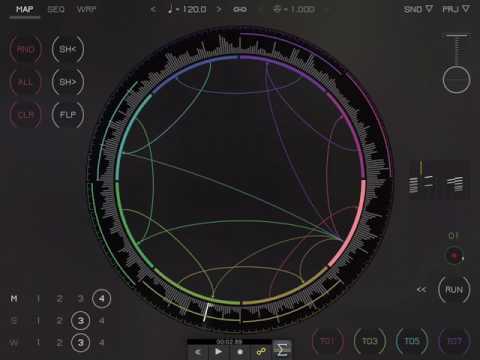The image size is (480, 360).
Task: Click the back arrow transport button
Action: 197,352
